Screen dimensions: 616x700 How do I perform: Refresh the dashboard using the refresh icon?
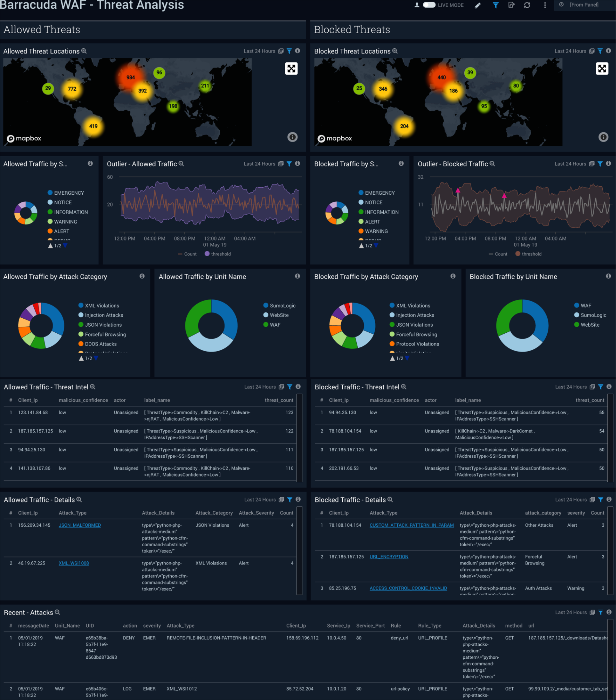coord(528,5)
